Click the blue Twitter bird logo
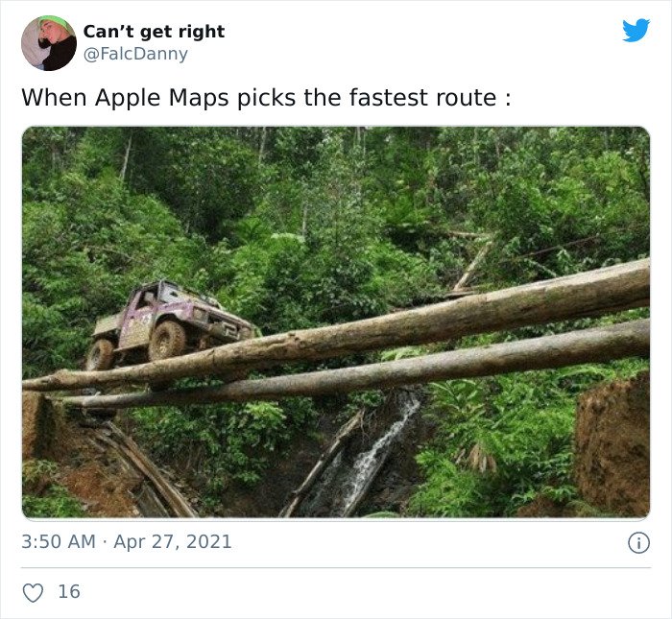Screen dimensions: 672x619 click(x=636, y=30)
